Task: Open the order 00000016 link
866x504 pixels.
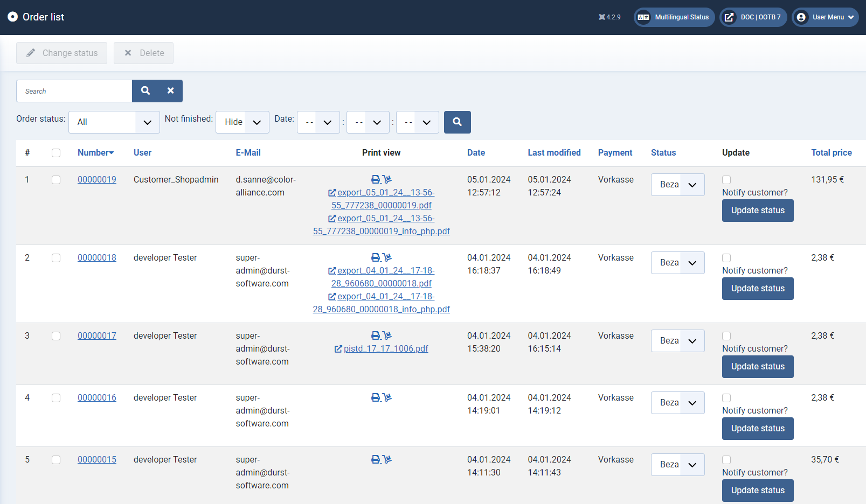Action: tap(97, 398)
